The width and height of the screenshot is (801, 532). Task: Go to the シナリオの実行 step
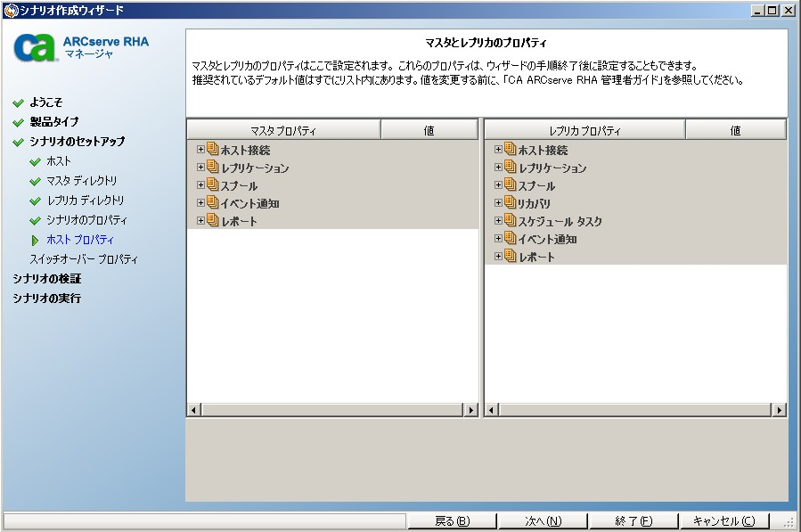47,299
